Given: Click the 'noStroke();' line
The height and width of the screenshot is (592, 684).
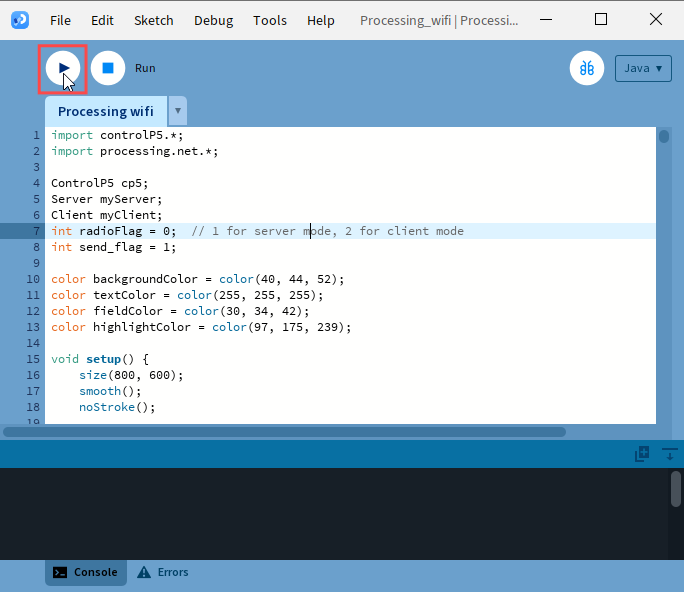Looking at the screenshot, I should click(x=117, y=407).
